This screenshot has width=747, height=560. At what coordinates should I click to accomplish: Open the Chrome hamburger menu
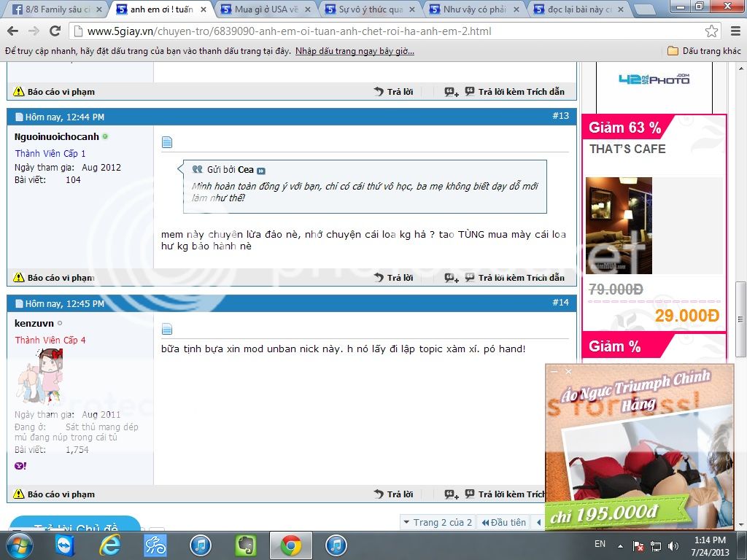point(733,31)
